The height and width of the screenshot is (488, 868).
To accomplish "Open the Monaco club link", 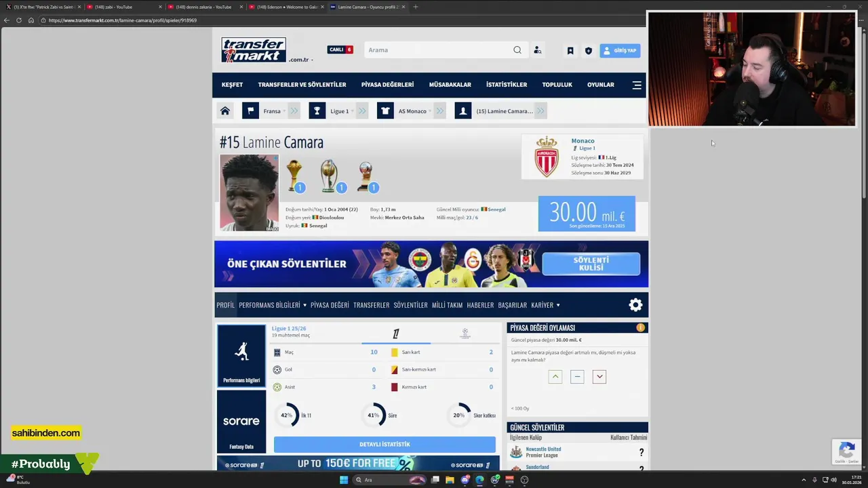I will tap(583, 141).
